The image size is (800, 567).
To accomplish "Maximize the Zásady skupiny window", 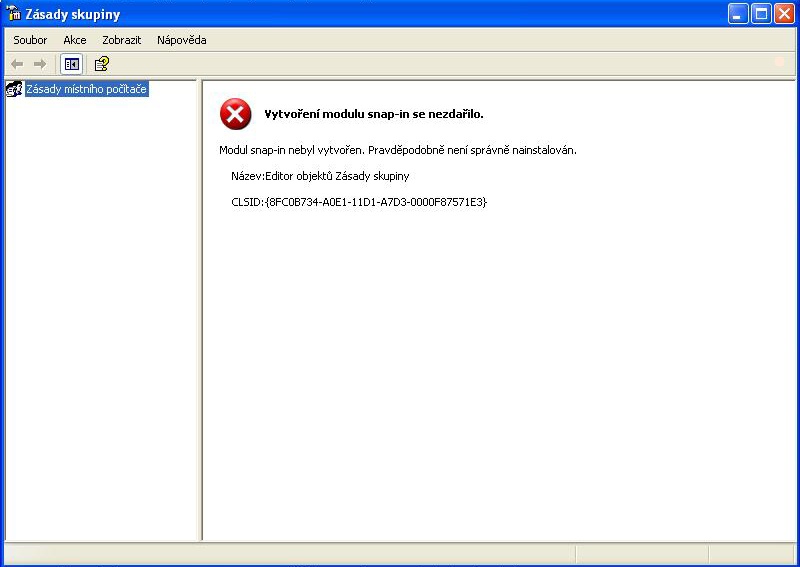I will point(761,14).
